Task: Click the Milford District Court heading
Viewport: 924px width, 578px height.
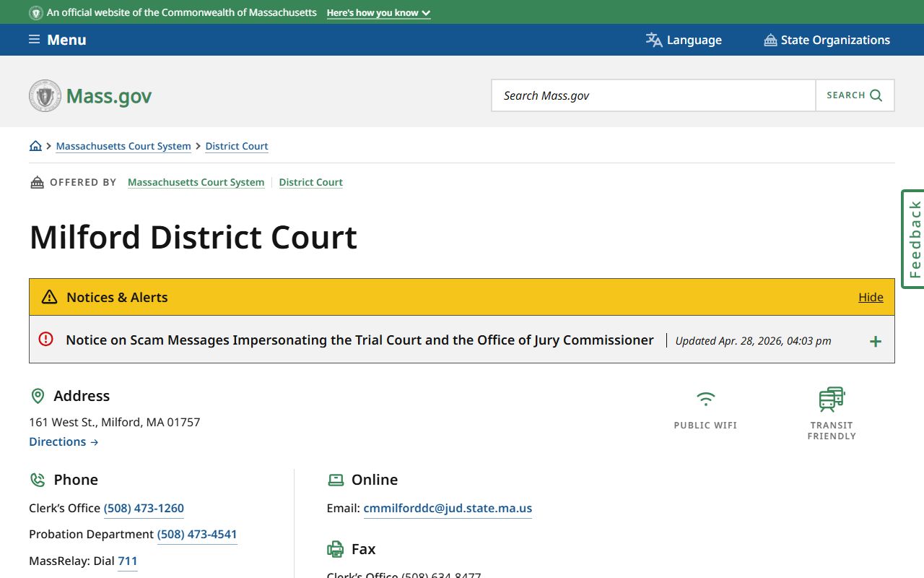Action: (193, 237)
